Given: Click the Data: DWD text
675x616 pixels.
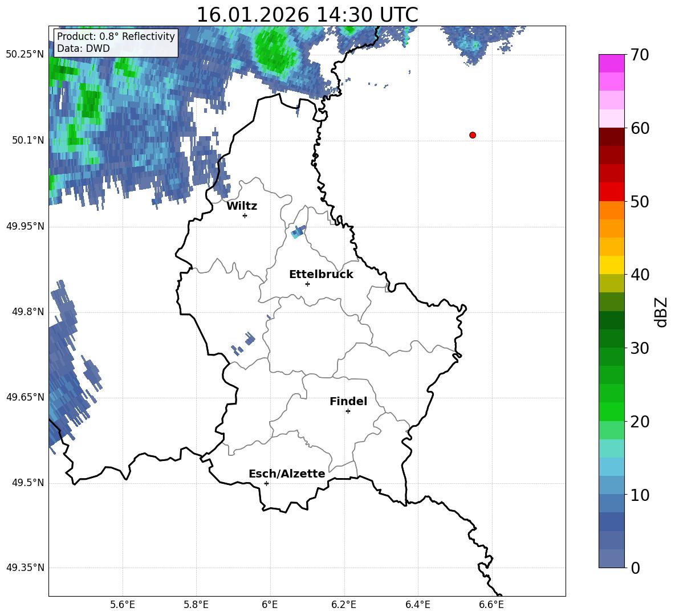Looking at the screenshot, I should [83, 48].
